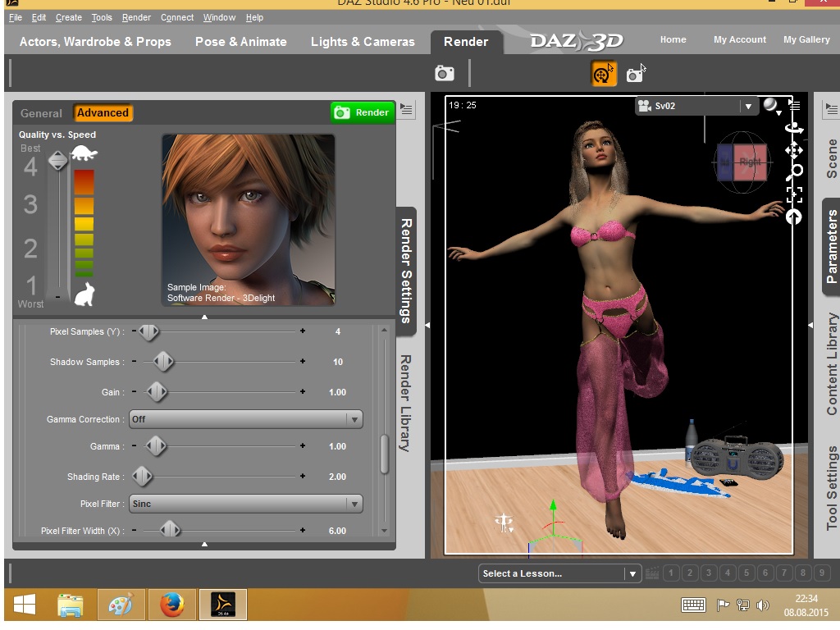
Task: Click the green Render button
Action: (x=363, y=112)
